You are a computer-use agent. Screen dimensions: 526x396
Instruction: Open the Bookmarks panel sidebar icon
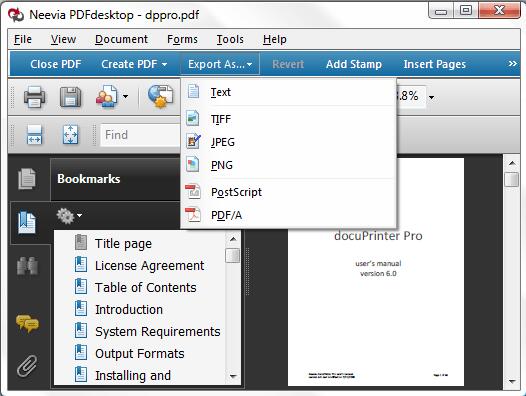(x=27, y=222)
